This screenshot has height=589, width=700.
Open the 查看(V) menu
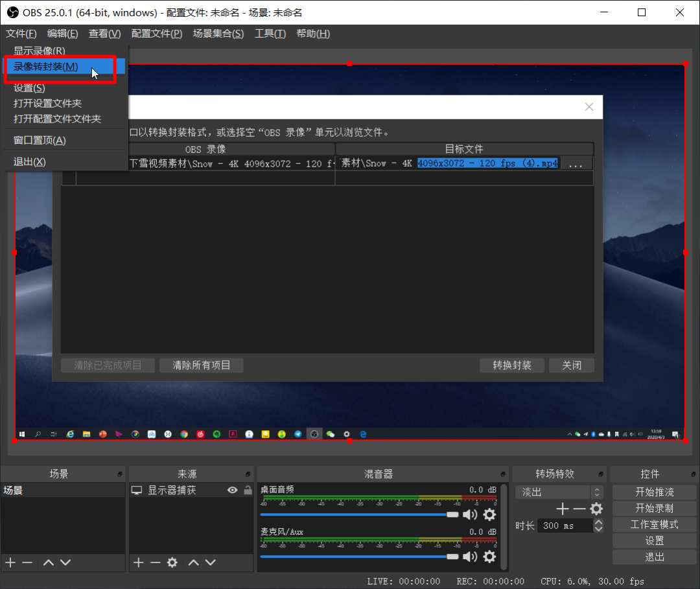pyautogui.click(x=104, y=34)
